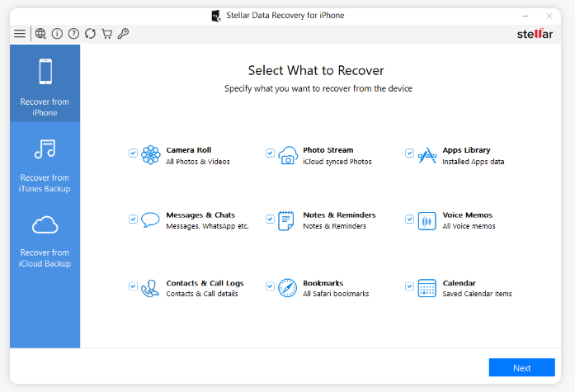The width and height of the screenshot is (575, 392).
Task: Uncheck the Camera Roll checkbox
Action: 133,153
